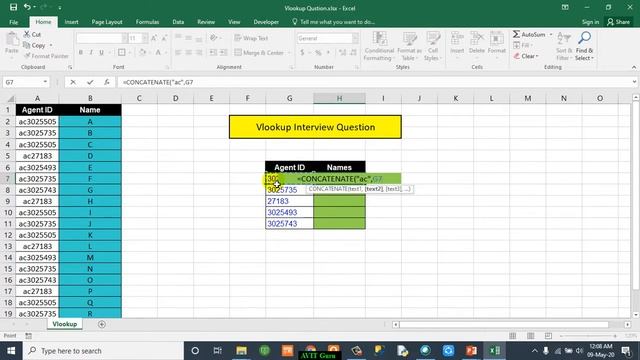Click the Share button
Screen dimensions: 640x360
(x=618, y=22)
